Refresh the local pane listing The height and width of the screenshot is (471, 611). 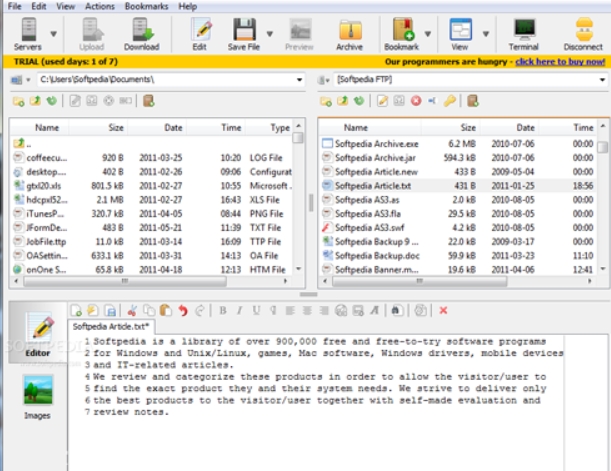pyautogui.click(x=51, y=101)
